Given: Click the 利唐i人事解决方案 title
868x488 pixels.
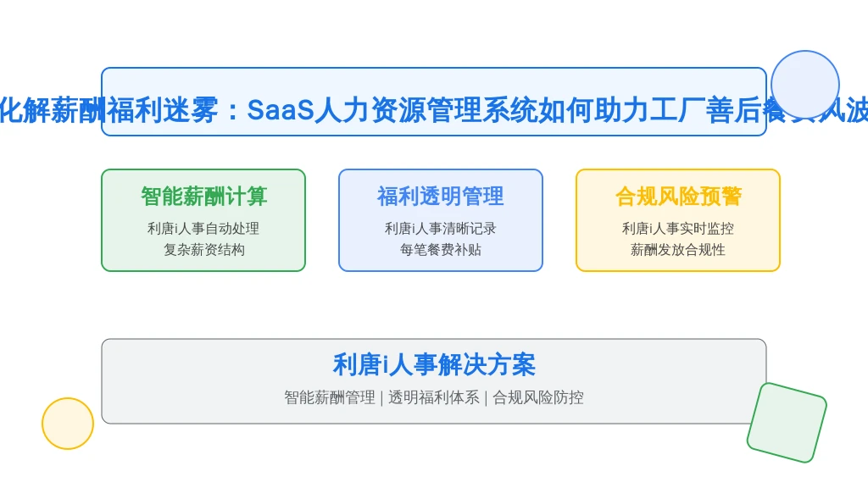Looking at the screenshot, I should pos(434,365).
